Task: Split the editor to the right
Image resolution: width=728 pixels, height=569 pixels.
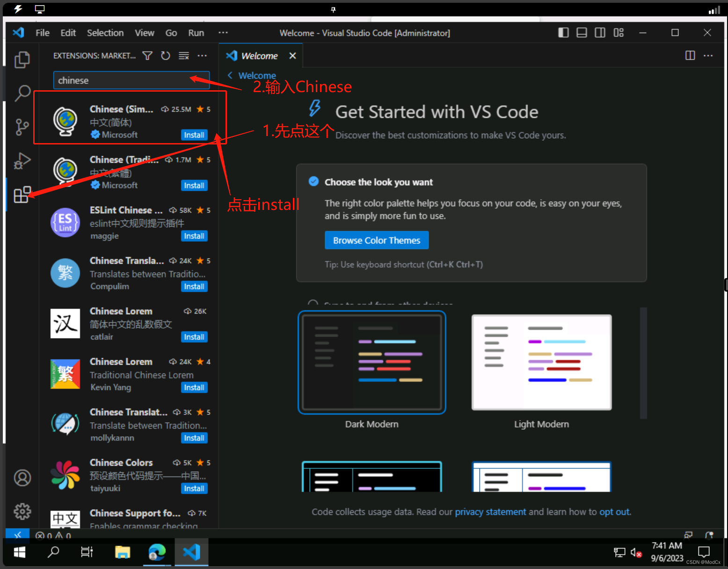Action: 690,55
